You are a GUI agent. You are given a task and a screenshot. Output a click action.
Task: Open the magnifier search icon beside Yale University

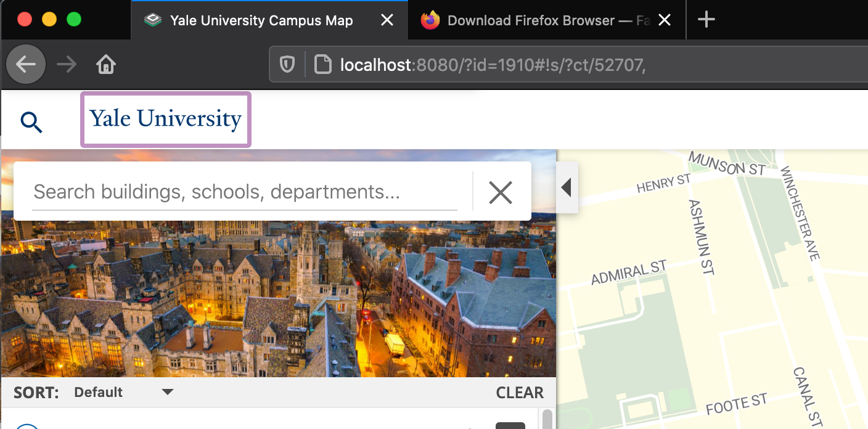[31, 122]
